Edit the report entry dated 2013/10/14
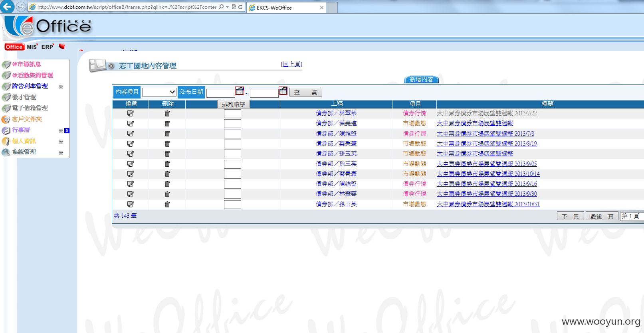The image size is (644, 333). [x=131, y=174]
